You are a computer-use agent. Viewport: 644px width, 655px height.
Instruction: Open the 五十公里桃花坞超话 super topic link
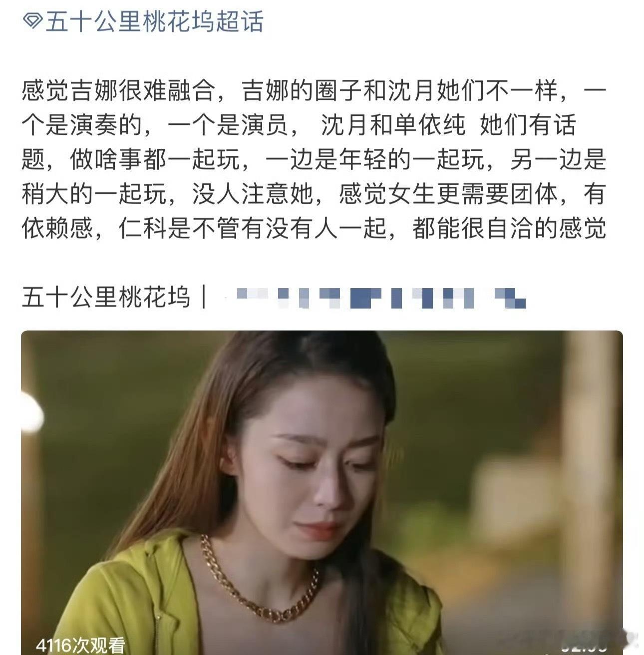click(154, 22)
